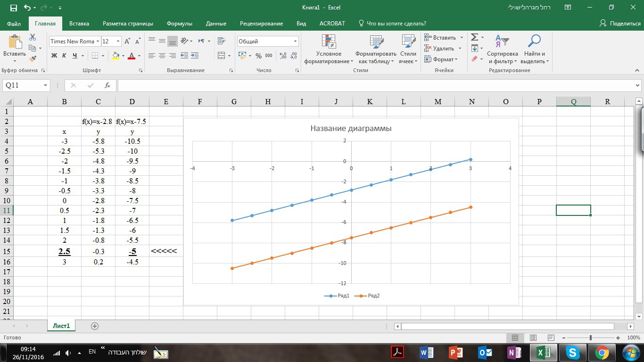Viewport: 644px width, 362px height.
Task: Add a new sheet with plus button
Action: 95,326
